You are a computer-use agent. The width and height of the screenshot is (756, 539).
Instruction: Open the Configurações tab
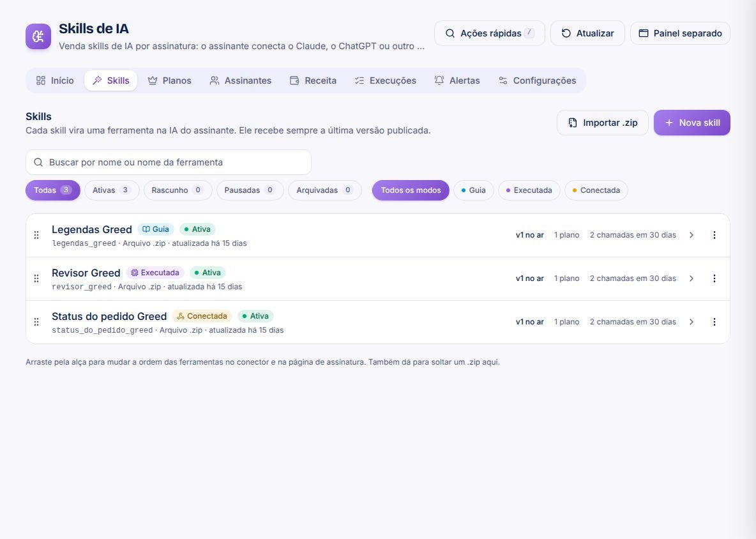537,80
